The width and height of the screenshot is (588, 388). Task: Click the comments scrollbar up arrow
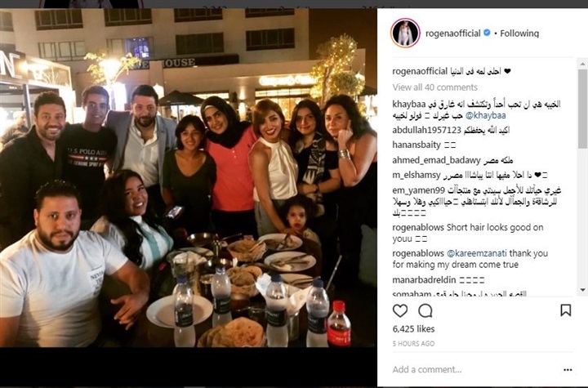coord(582,64)
